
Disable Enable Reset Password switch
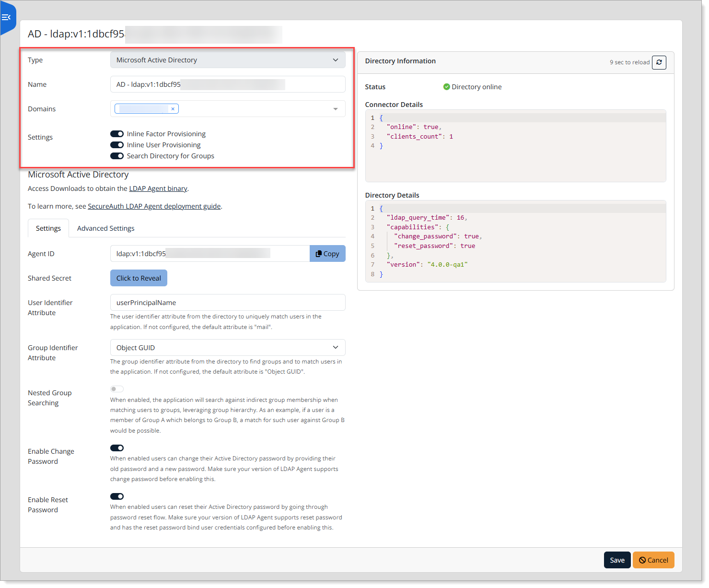tap(117, 496)
